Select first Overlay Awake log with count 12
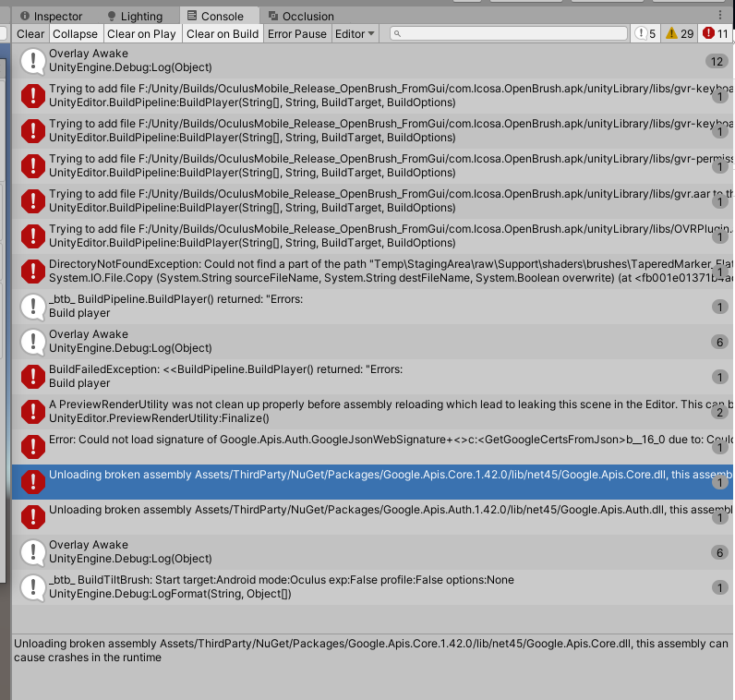The image size is (735, 700). tap(373, 60)
